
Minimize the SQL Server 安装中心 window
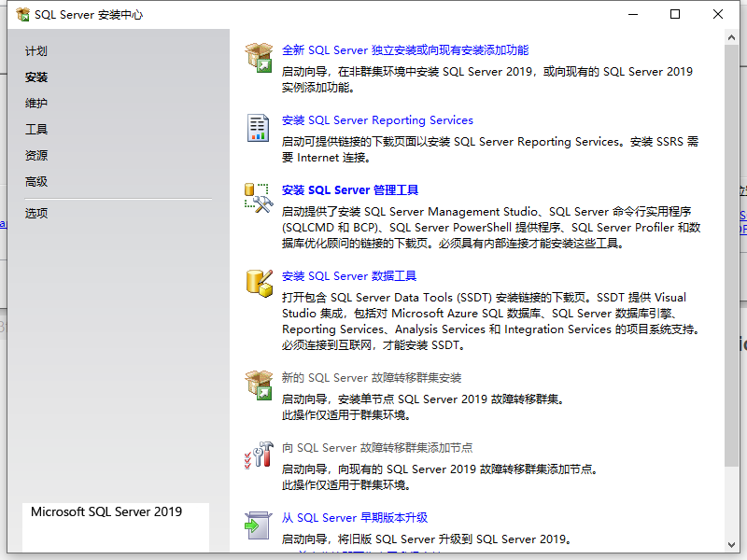coord(633,14)
